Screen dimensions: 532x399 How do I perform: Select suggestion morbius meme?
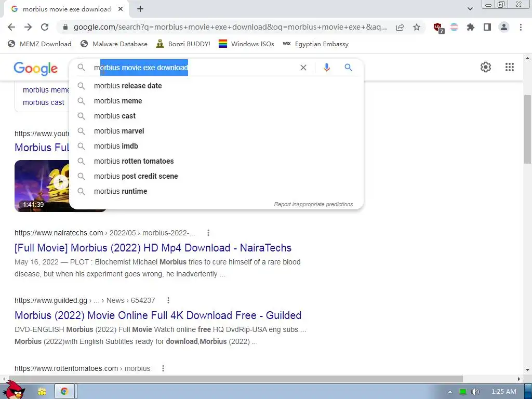point(217,101)
